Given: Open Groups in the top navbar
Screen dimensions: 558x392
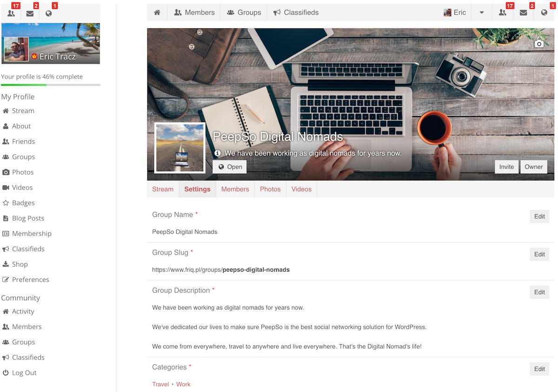Looking at the screenshot, I should [x=244, y=13].
